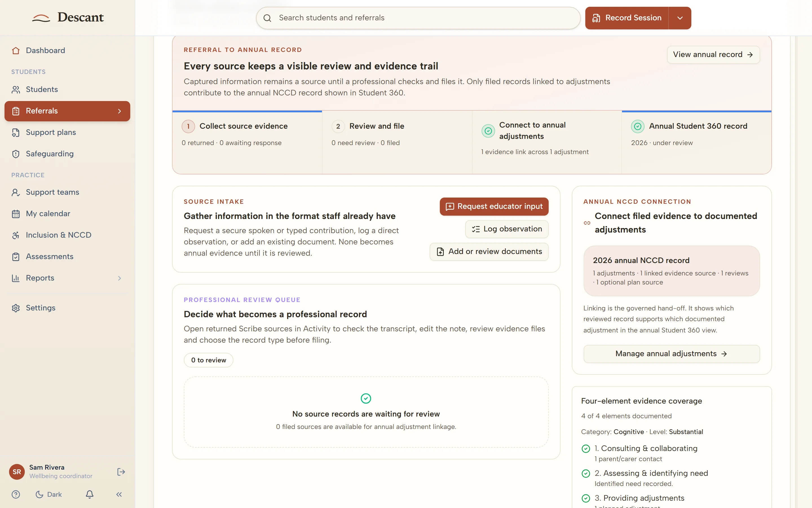The width and height of the screenshot is (812, 508).
Task: Click the Descant logo
Action: pyautogui.click(x=68, y=17)
